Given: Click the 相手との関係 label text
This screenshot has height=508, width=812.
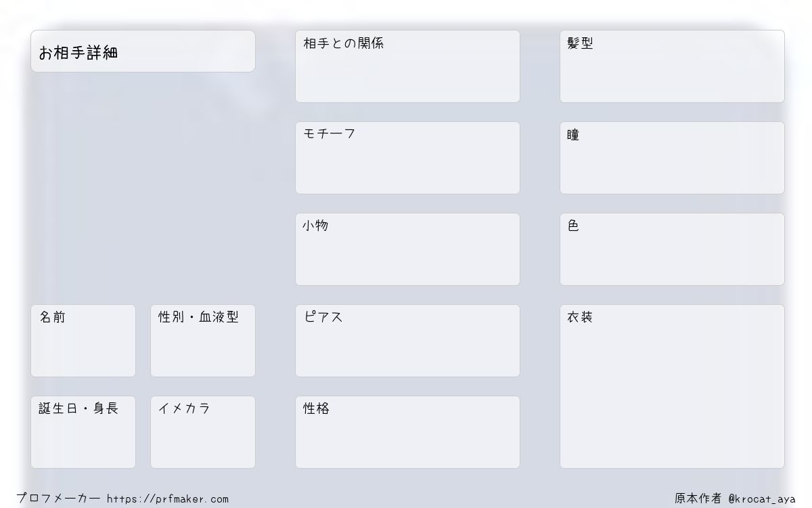Looking at the screenshot, I should point(343,43).
